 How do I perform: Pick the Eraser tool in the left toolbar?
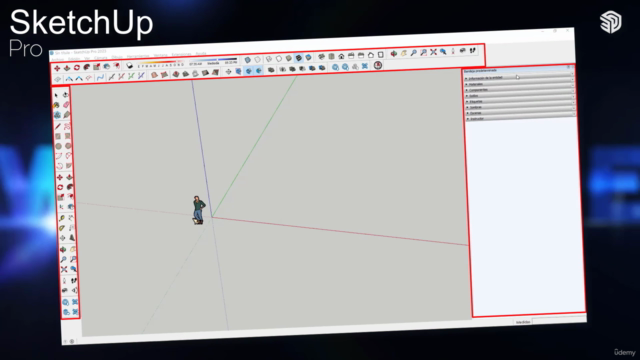click(66, 105)
